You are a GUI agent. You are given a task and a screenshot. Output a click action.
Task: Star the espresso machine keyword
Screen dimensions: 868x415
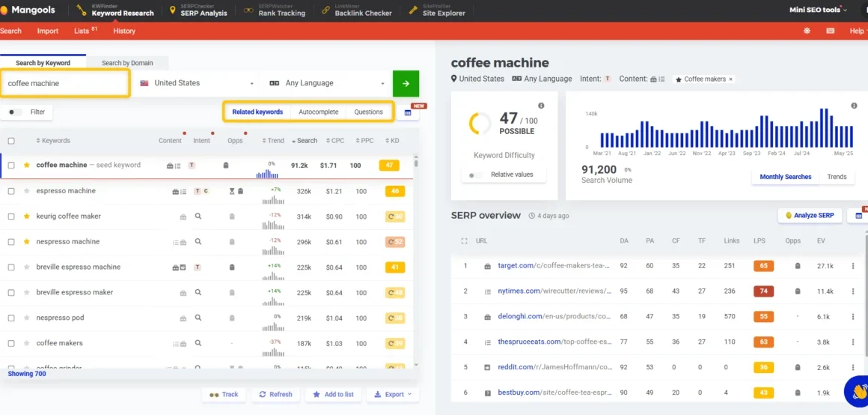pos(26,191)
